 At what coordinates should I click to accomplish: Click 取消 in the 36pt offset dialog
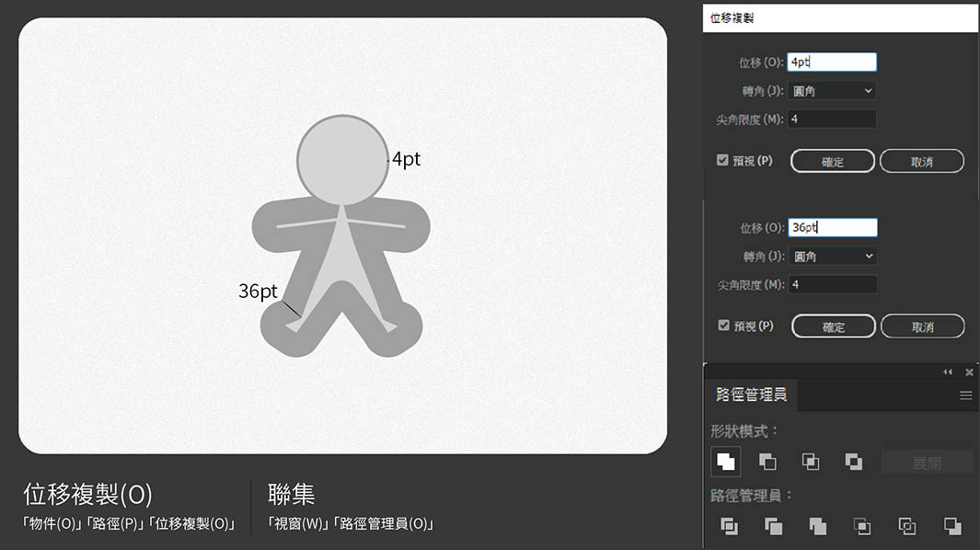[x=922, y=327]
